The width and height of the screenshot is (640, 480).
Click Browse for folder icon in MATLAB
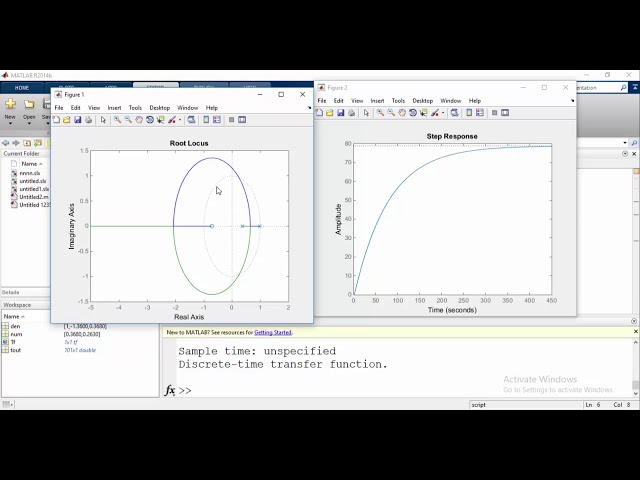pyautogui.click(x=38, y=143)
